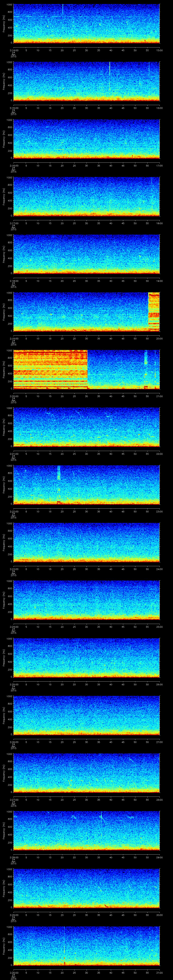Click the spectrogram panel starting at 2:24:00

86,600
